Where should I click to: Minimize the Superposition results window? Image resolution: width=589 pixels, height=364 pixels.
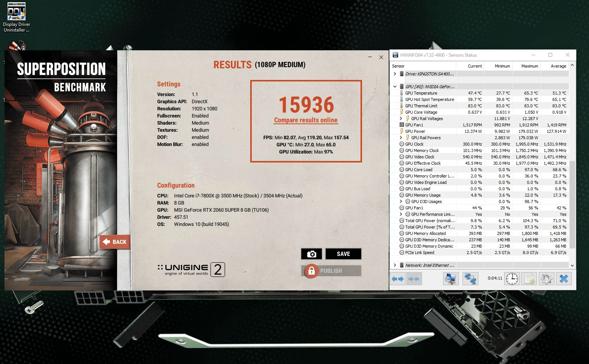pos(370,57)
